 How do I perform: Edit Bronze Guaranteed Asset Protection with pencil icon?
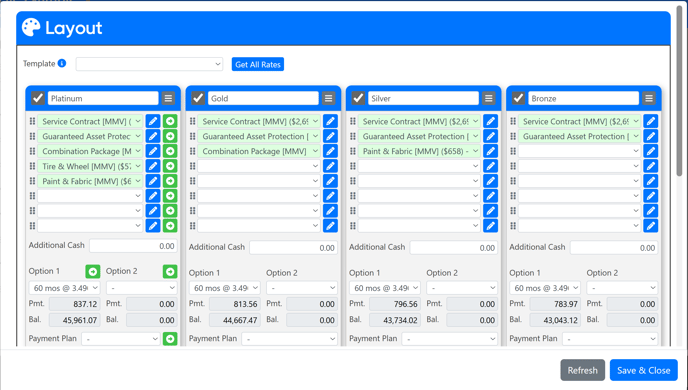tap(651, 136)
